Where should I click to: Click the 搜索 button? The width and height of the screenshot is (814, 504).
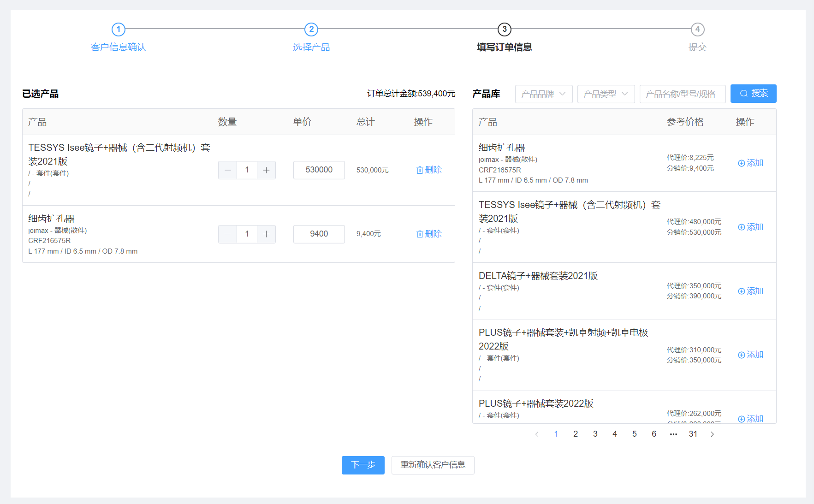[x=754, y=94]
